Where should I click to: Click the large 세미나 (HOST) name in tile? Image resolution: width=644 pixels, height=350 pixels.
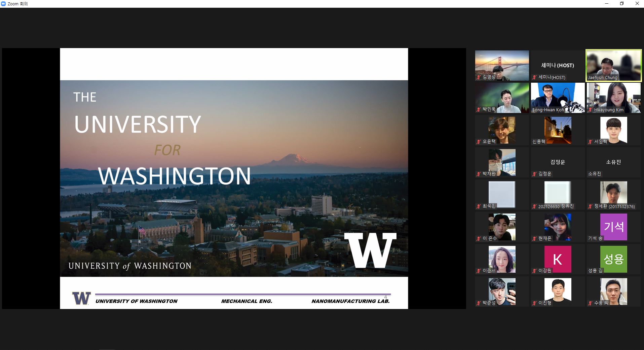[558, 65]
